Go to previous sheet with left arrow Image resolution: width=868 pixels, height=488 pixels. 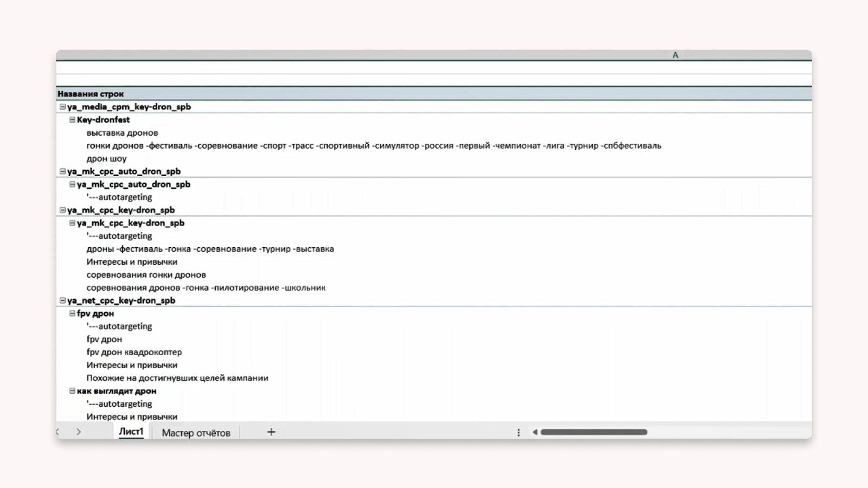click(58, 432)
